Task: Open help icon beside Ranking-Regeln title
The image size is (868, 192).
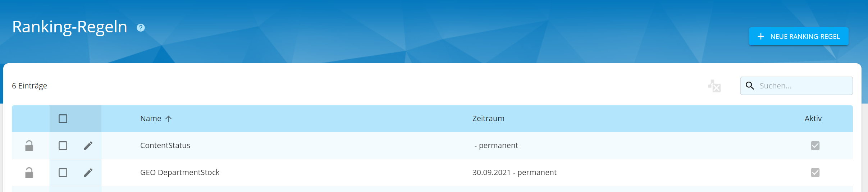Action: point(141,28)
